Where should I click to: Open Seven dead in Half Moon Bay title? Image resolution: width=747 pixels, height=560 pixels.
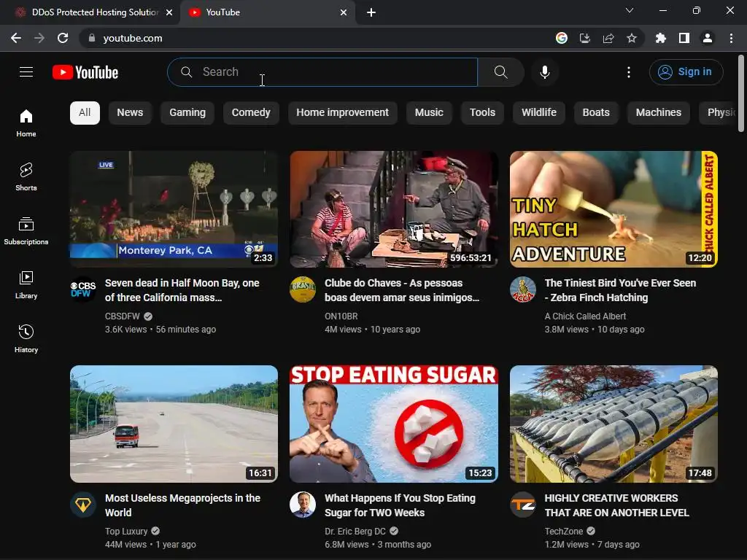coord(182,290)
